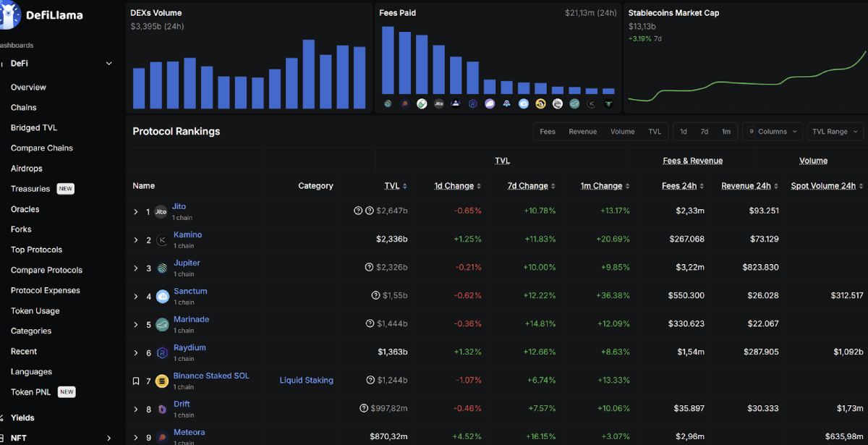Click the Jito protocol logo icon

click(x=161, y=212)
